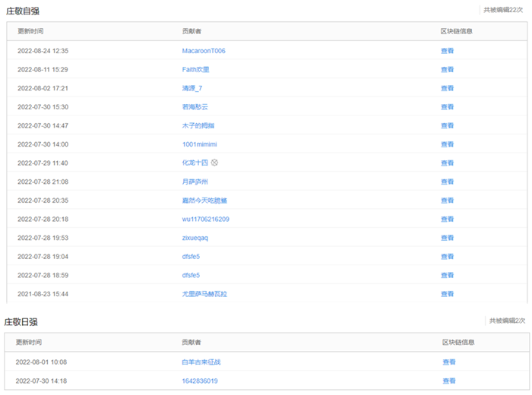
Task: Click contributor link 木子的拇指
Action: coord(198,125)
